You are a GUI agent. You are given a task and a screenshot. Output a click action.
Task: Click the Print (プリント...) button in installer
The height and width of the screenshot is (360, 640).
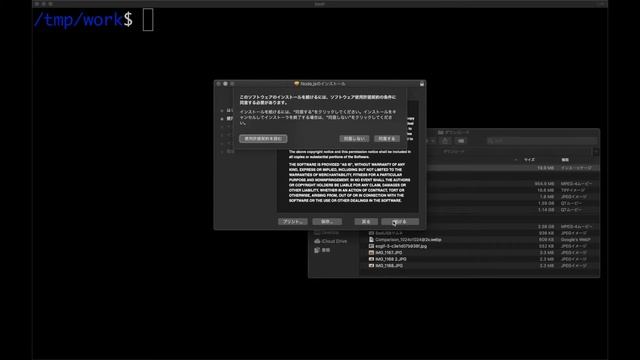[293, 222]
